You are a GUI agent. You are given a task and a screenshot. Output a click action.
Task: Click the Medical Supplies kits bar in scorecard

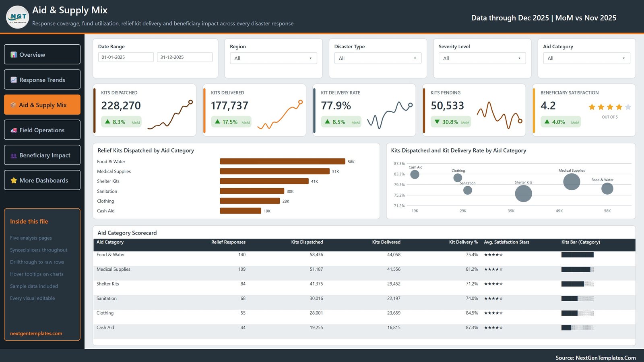pyautogui.click(x=578, y=269)
